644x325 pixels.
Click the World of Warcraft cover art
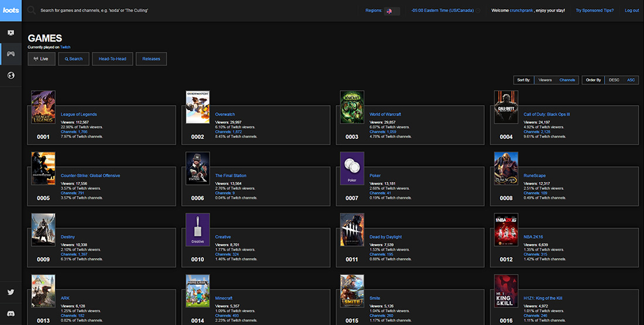tap(352, 107)
